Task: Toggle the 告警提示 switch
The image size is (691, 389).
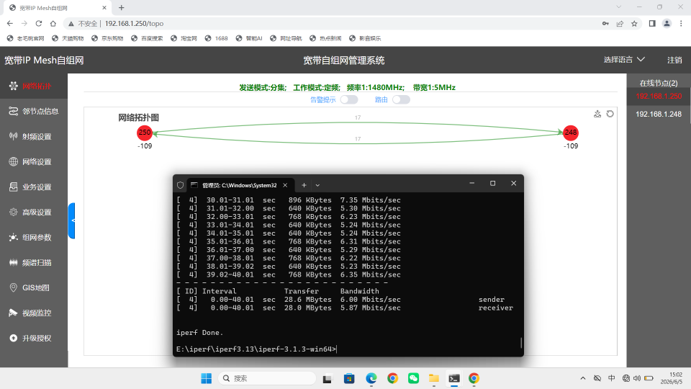Action: coord(349,100)
